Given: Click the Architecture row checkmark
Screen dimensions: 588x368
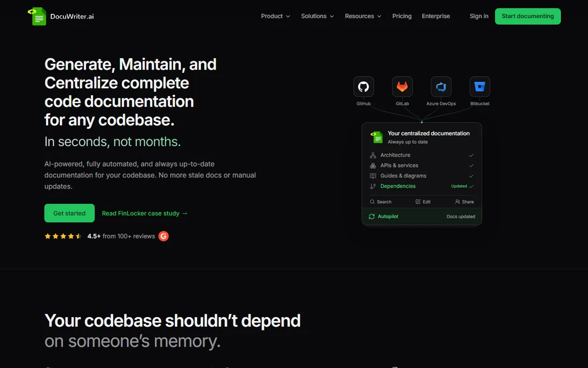Looking at the screenshot, I should click(471, 155).
